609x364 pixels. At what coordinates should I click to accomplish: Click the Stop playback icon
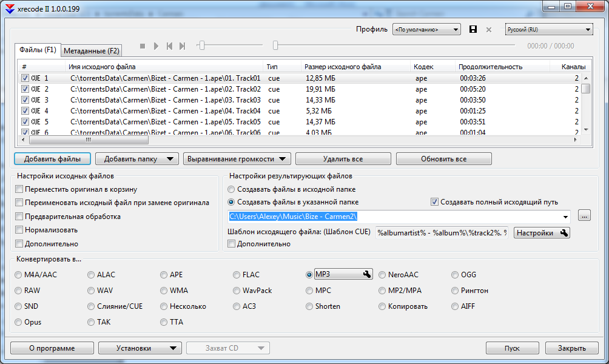tap(143, 46)
